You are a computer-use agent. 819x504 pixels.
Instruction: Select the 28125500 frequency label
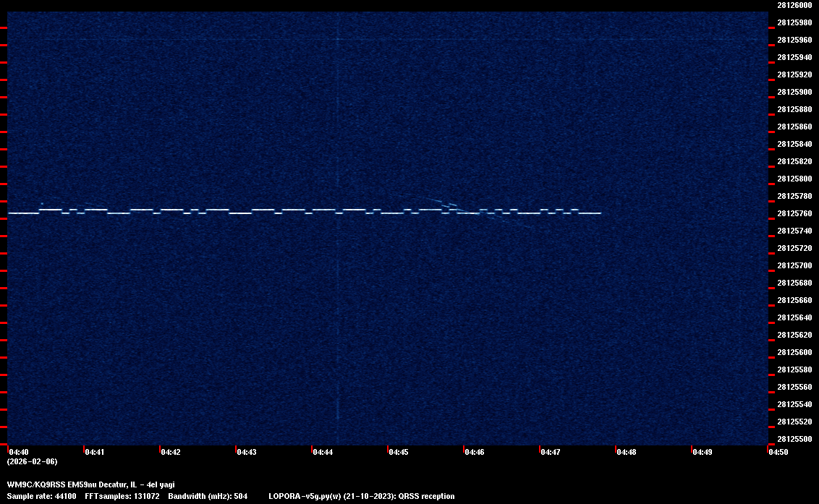coord(794,439)
